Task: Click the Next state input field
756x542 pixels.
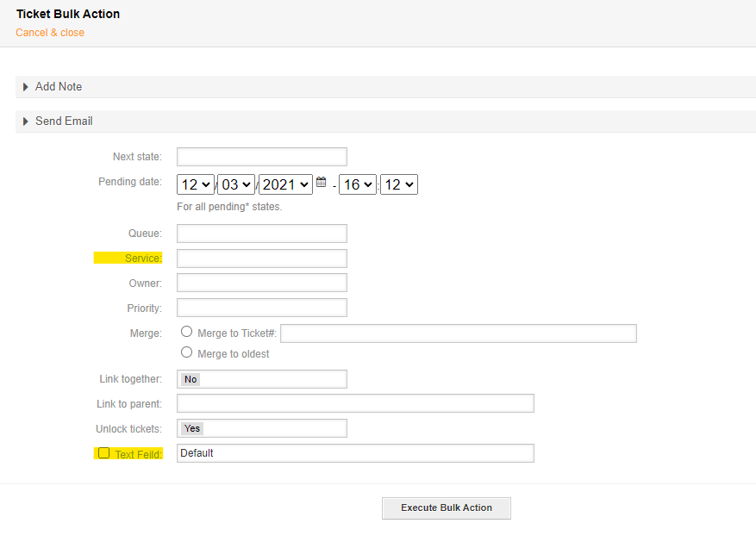Action: 261,157
